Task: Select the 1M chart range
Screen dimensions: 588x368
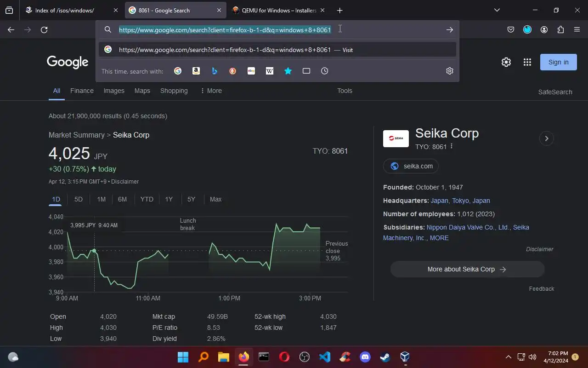Action: 101,199
